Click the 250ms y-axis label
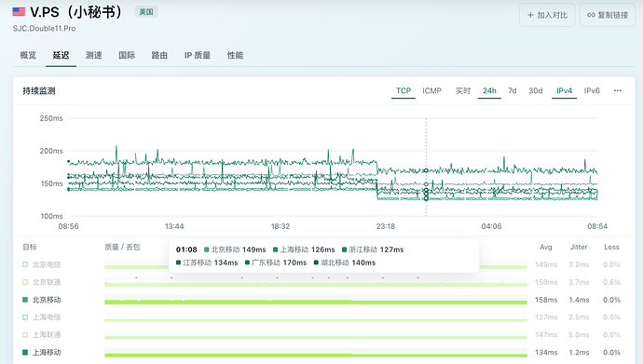Viewport: 643px width, 364px height. coord(51,118)
